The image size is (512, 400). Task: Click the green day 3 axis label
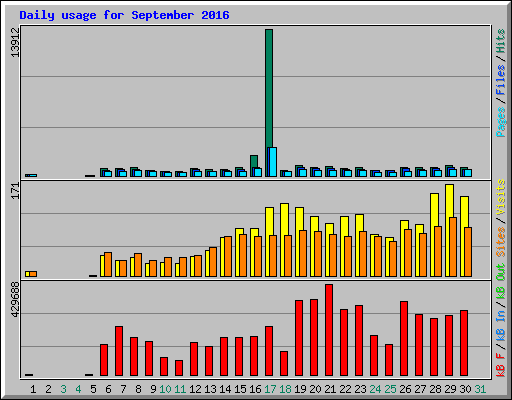click(x=63, y=389)
